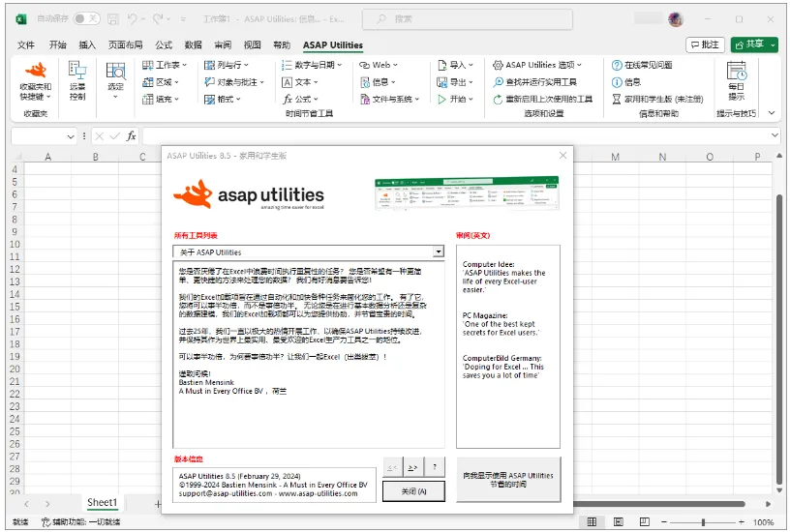Click the Save icon in title bar

[113, 19]
